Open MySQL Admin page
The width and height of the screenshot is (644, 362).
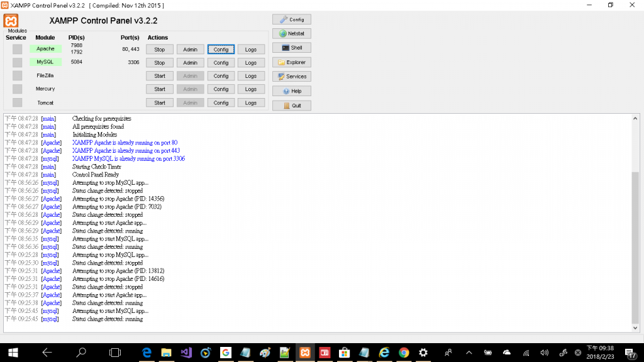coord(190,63)
